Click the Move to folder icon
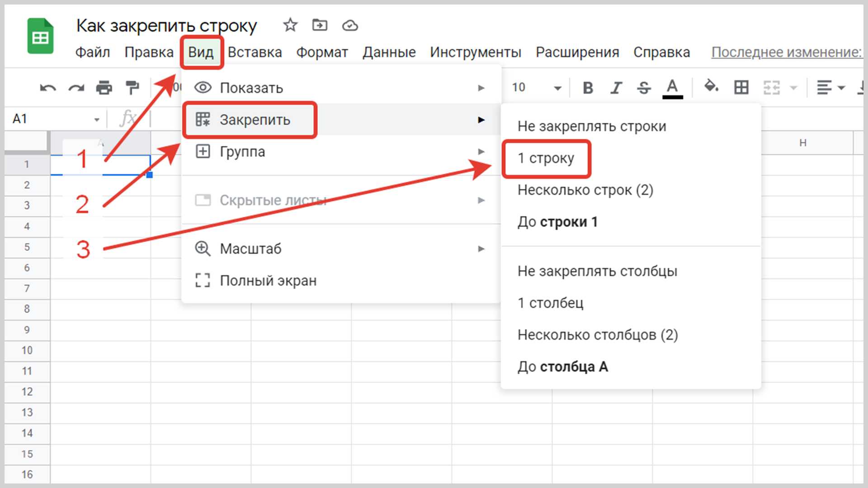The image size is (868, 488). point(320,25)
